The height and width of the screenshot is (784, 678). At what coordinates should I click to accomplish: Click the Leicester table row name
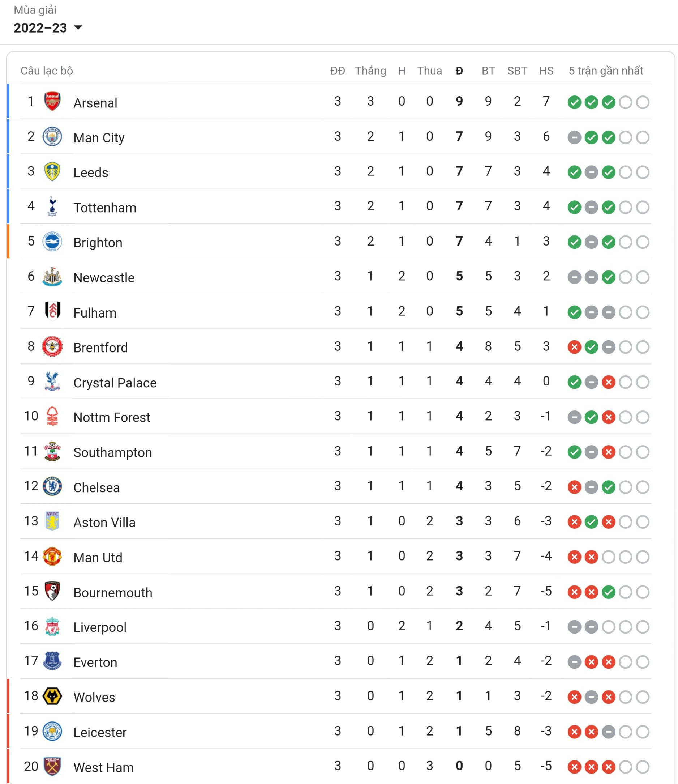click(x=100, y=732)
